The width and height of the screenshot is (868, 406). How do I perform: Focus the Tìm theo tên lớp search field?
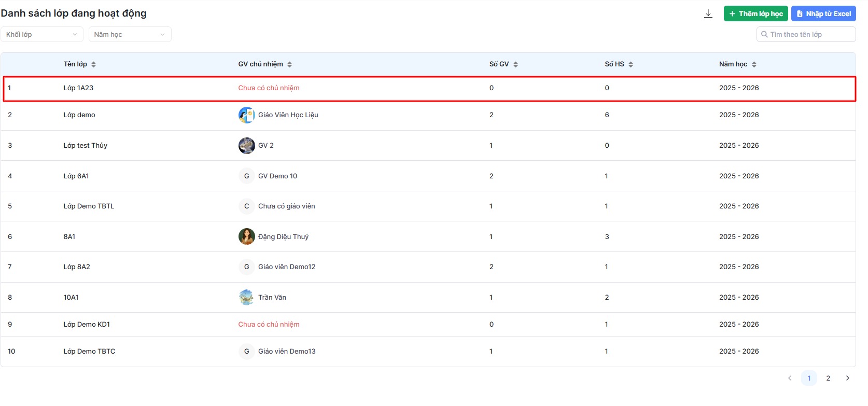click(x=809, y=35)
